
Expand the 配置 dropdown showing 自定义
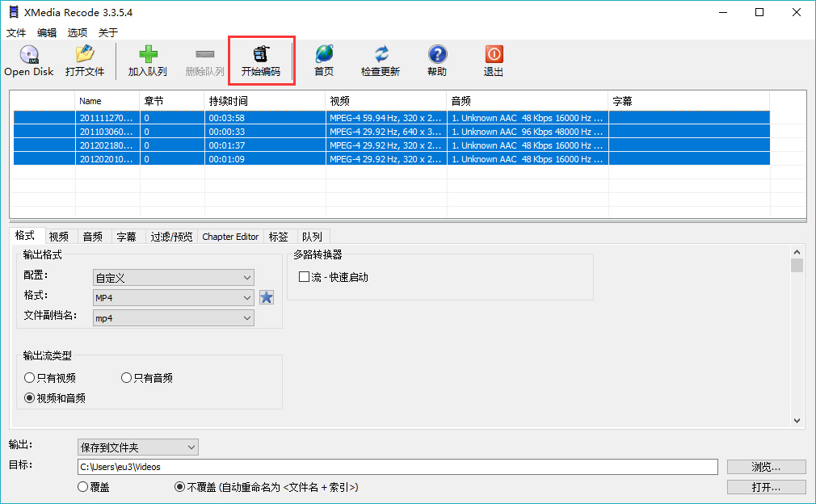(x=173, y=278)
